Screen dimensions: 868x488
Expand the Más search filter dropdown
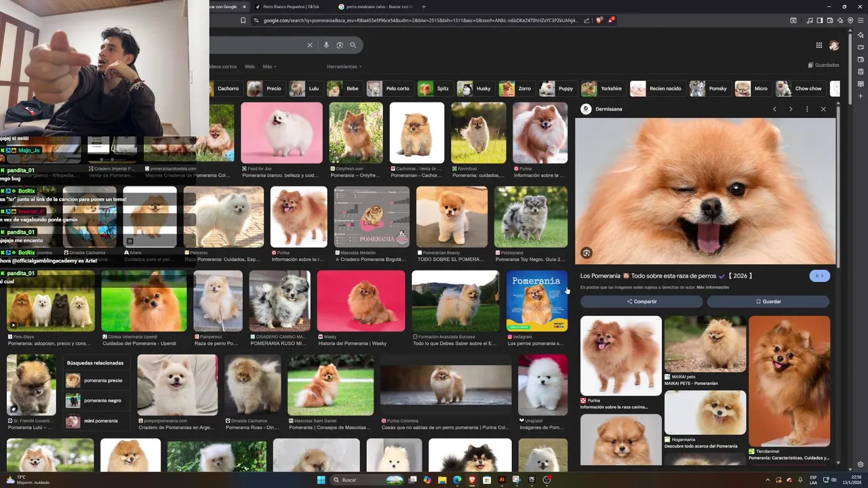[x=269, y=66]
